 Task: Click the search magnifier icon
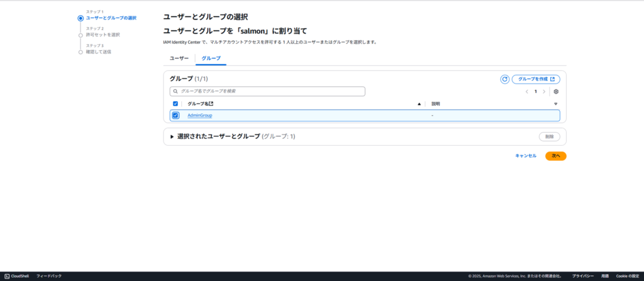tap(175, 91)
